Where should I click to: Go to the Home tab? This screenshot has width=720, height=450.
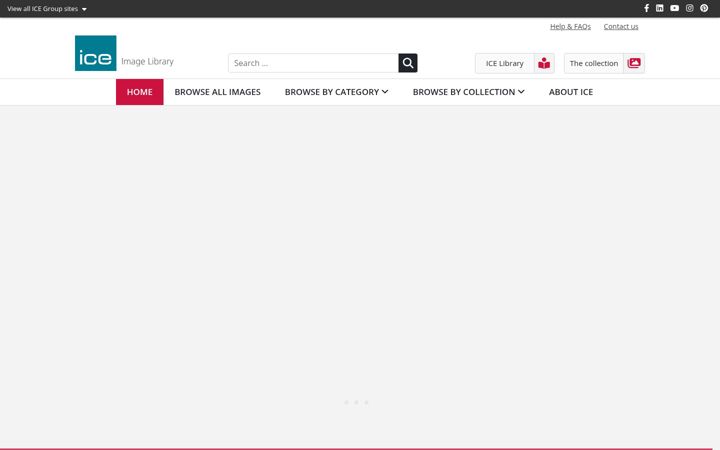coord(140,92)
